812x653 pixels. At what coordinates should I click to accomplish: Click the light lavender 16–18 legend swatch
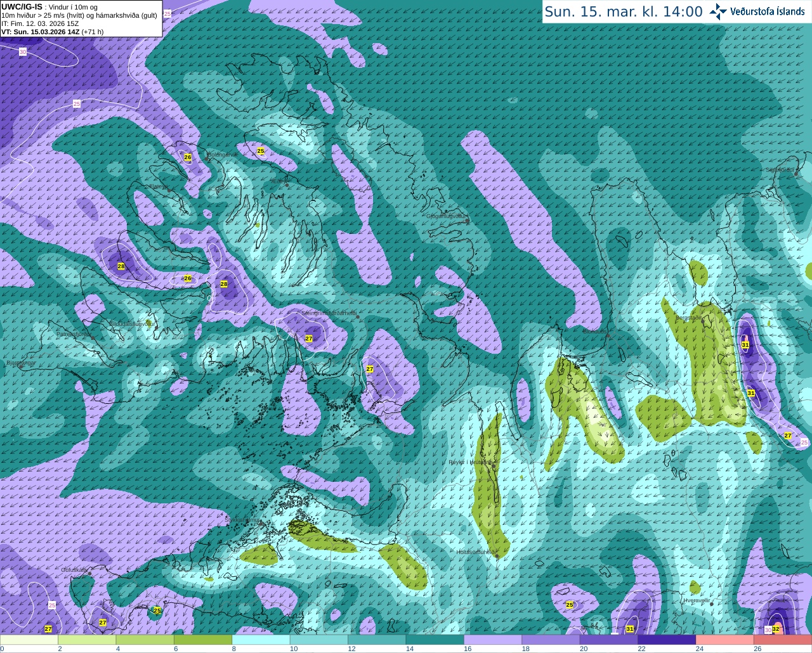(493, 640)
